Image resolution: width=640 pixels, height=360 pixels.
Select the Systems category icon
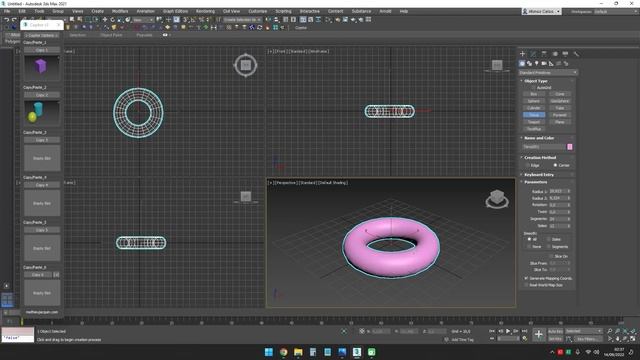point(566,63)
